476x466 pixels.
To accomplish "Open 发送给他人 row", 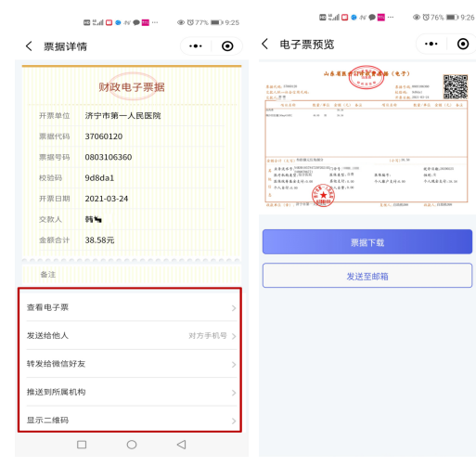I will (132, 336).
